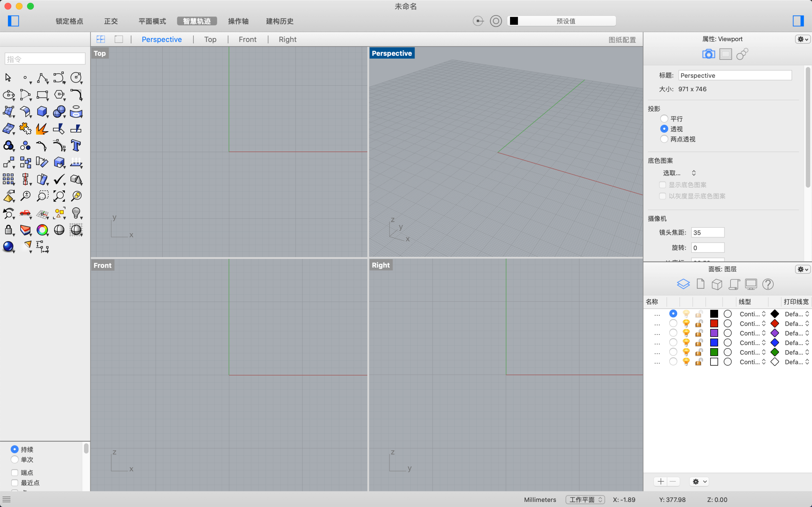Switch to the Front viewport tab

[247, 40]
